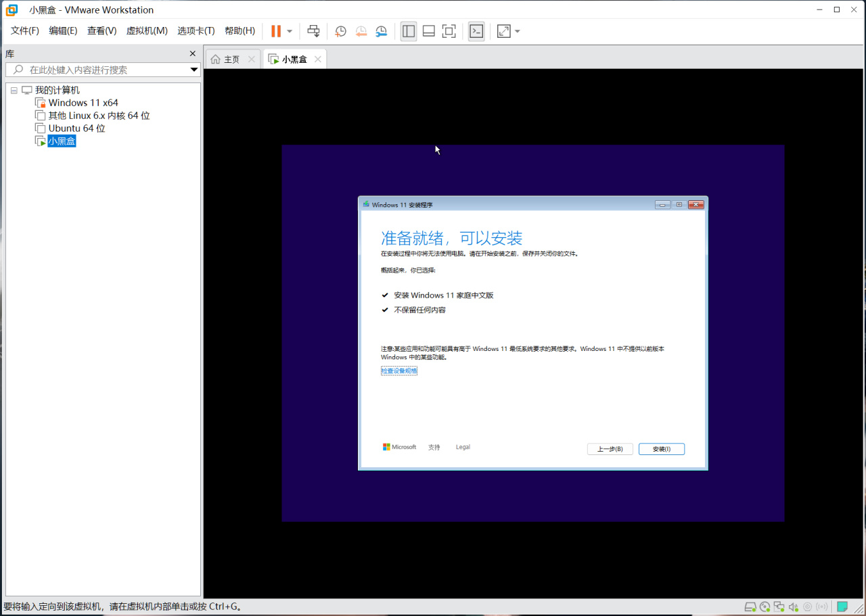Close the Windows 11 setup window
Image resolution: width=866 pixels, height=616 pixels.
click(696, 204)
